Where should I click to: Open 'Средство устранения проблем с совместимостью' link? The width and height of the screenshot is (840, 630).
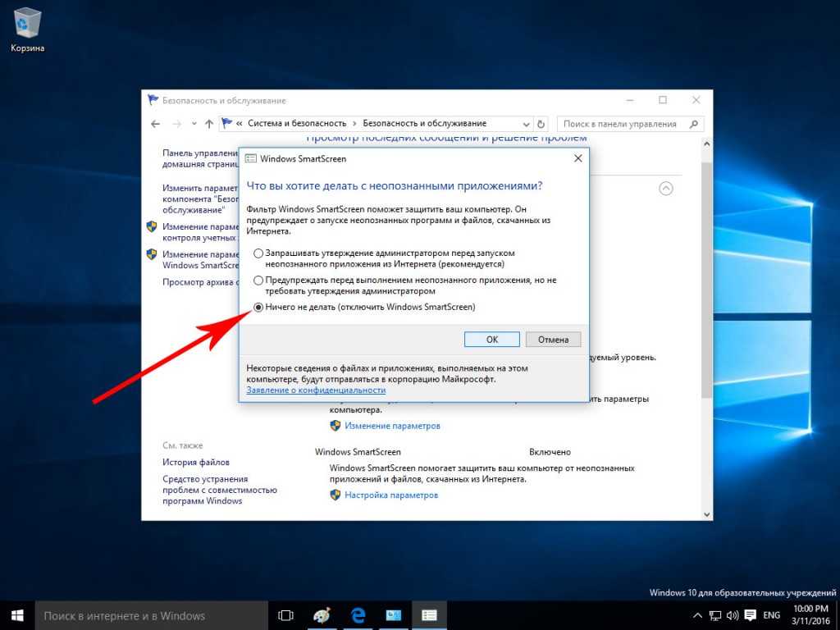point(220,490)
